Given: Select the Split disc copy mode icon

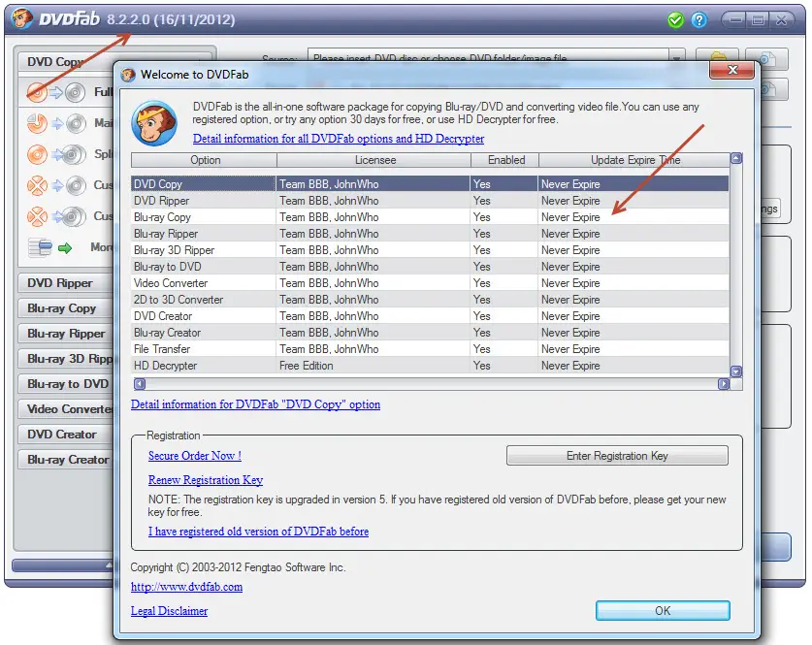Looking at the screenshot, I should [56, 154].
